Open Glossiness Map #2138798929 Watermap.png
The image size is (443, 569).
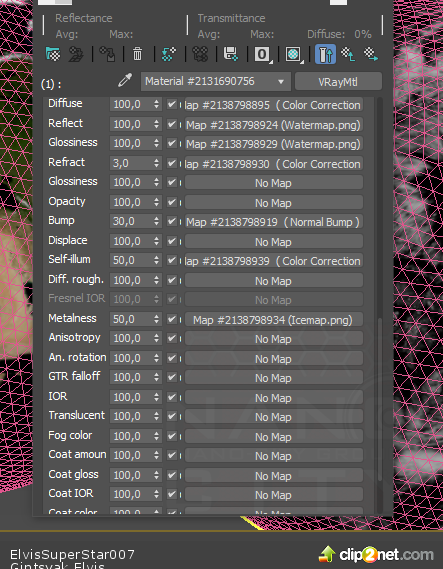coord(274,144)
